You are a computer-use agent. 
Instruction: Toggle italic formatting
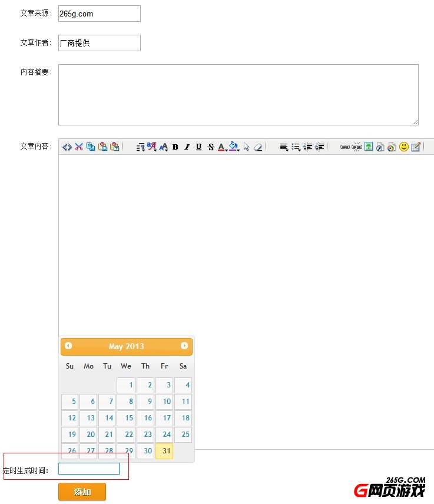[x=187, y=147]
